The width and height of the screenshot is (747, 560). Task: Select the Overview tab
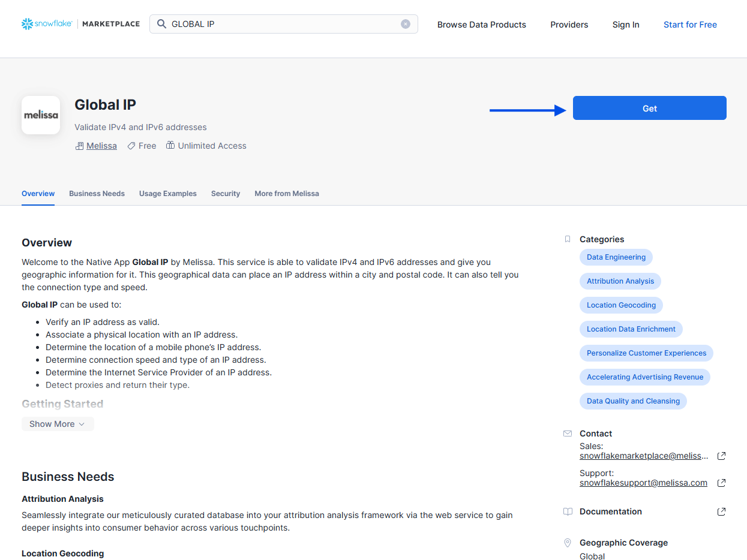pyautogui.click(x=38, y=194)
